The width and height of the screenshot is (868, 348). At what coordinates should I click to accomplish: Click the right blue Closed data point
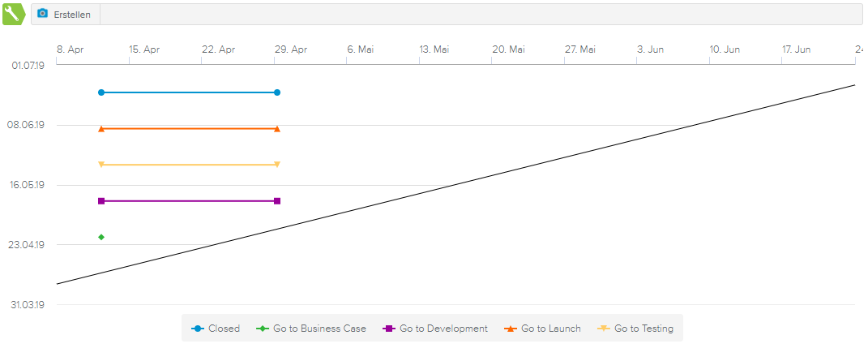pos(277,92)
